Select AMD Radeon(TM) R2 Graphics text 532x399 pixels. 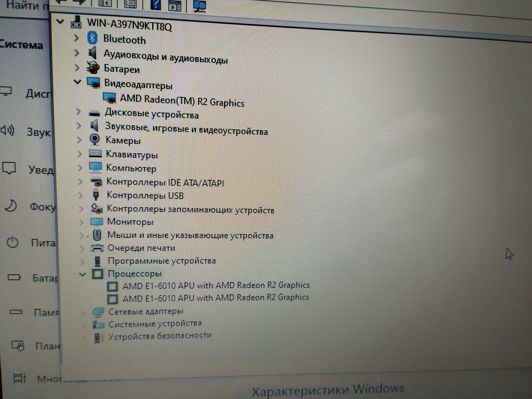point(182,101)
